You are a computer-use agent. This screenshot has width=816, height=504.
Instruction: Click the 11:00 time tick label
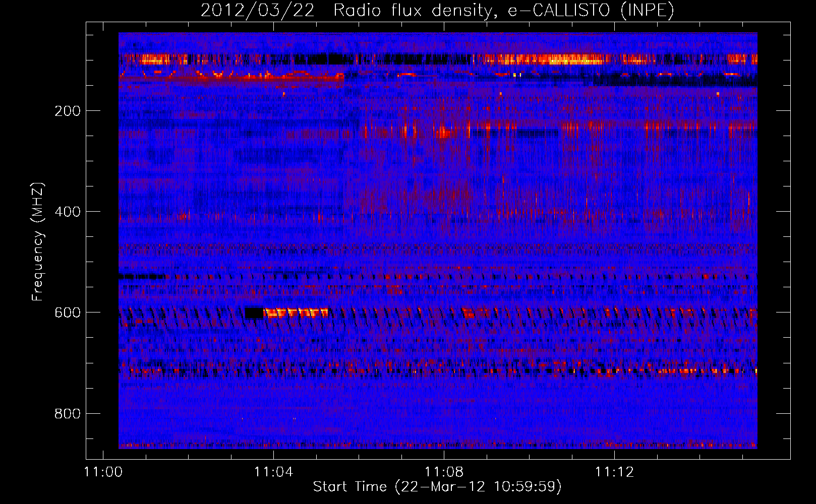[x=103, y=472]
